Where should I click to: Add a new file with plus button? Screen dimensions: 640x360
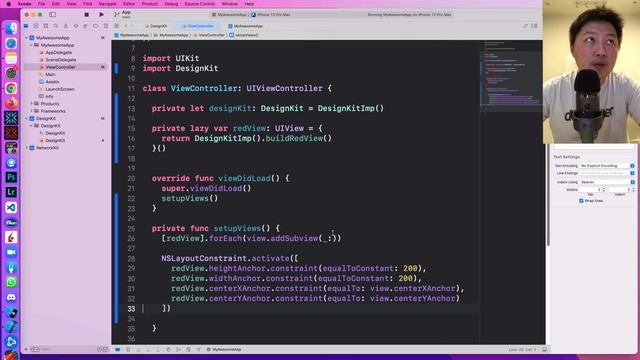click(26, 349)
